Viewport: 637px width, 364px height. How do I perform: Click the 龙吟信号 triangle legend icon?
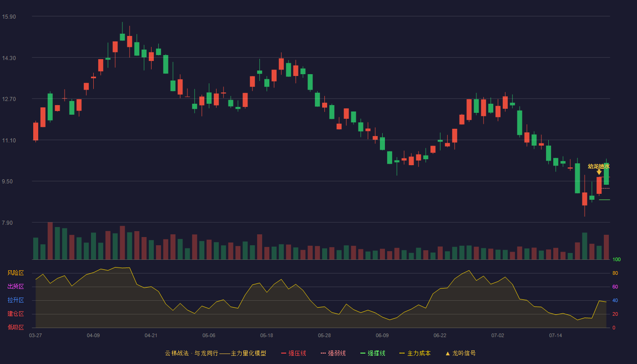point(447,354)
